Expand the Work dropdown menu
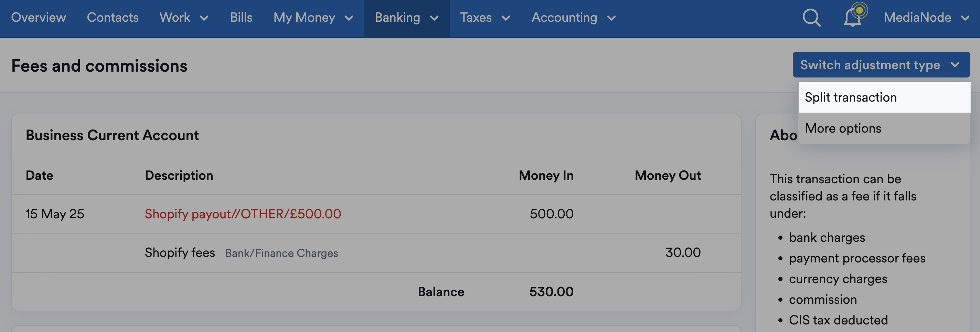 (184, 18)
